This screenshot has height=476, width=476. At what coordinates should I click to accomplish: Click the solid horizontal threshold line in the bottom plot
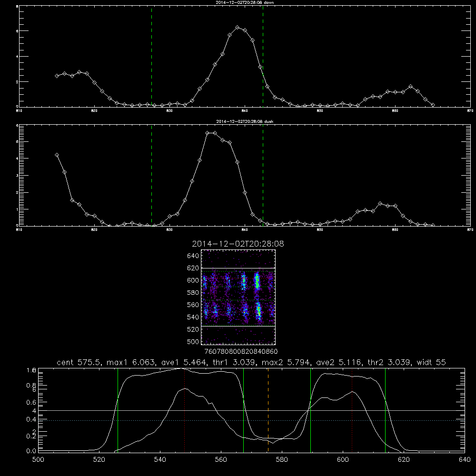[x=251, y=411]
